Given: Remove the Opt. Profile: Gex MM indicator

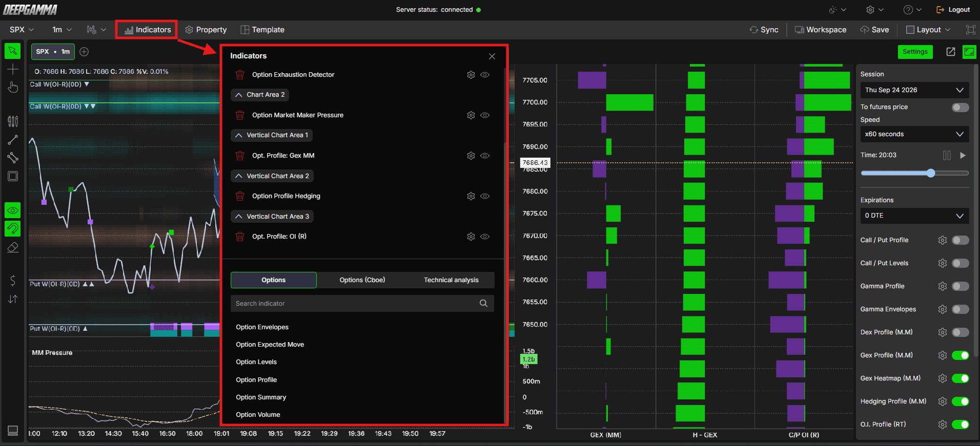Looking at the screenshot, I should (x=239, y=156).
